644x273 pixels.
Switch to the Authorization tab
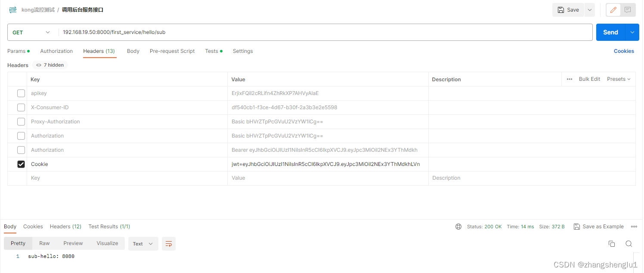pos(56,51)
